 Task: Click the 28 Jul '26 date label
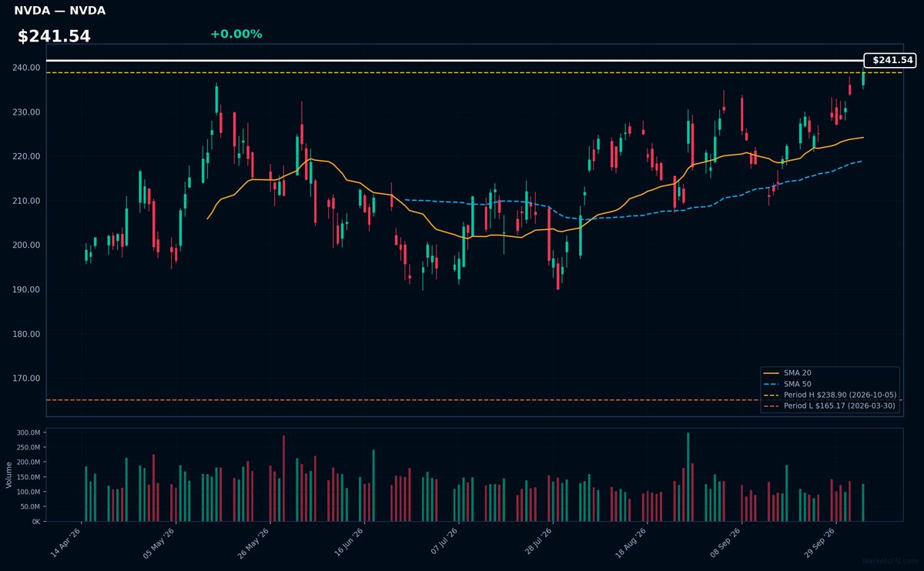tap(536, 544)
